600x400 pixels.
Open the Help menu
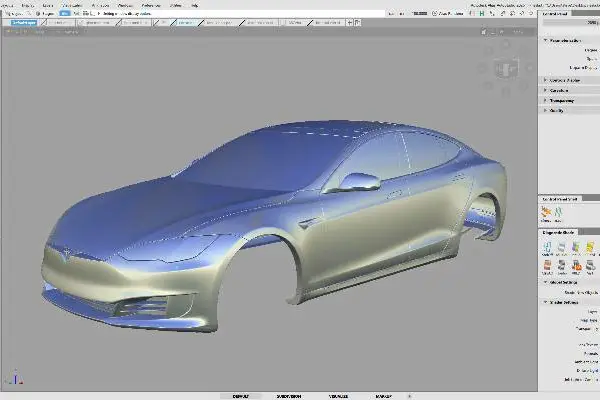pos(195,5)
